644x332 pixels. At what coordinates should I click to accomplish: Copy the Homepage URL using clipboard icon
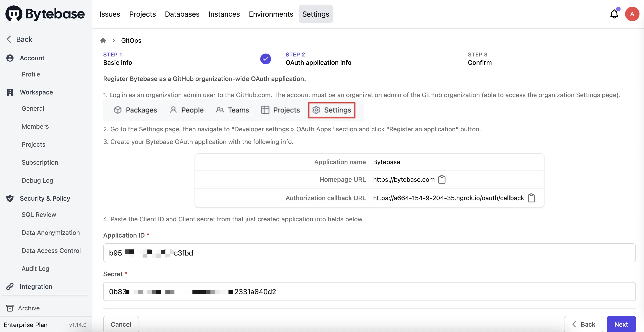pyautogui.click(x=442, y=179)
